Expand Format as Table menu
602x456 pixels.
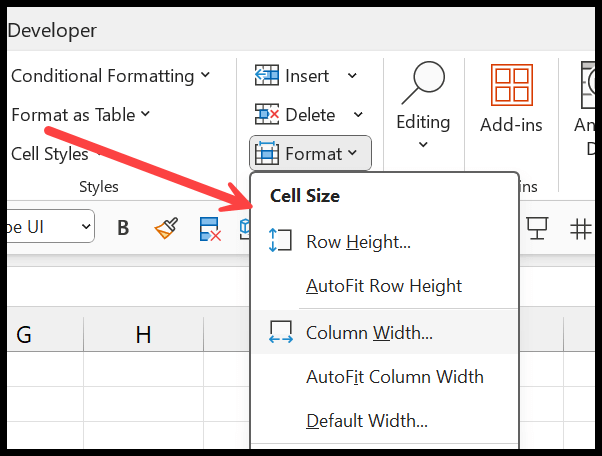coord(80,114)
